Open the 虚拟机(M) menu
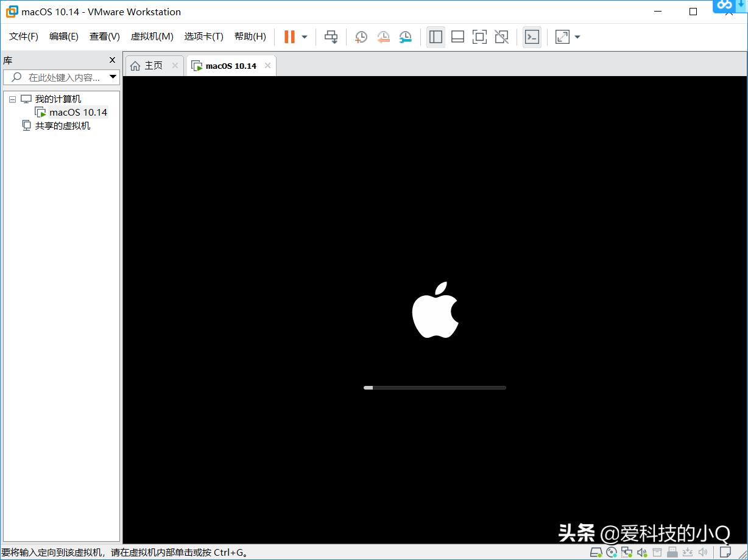748x560 pixels. [152, 36]
